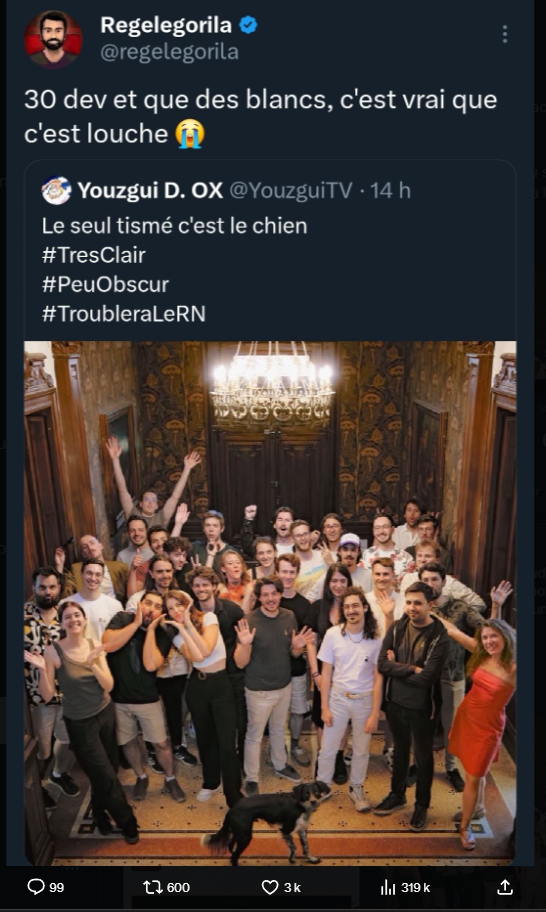Click the share upload icon
Screen dimensions: 546x912
tap(505, 886)
